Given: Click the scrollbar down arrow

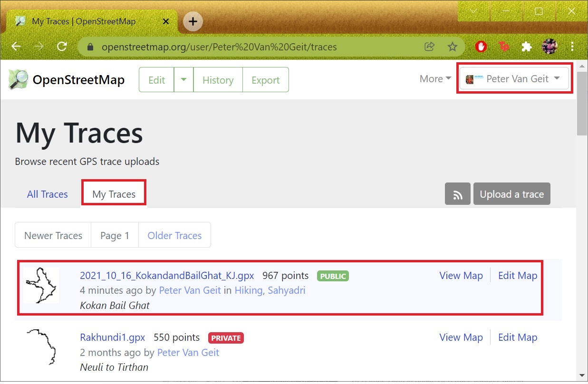Looking at the screenshot, I should tap(582, 376).
